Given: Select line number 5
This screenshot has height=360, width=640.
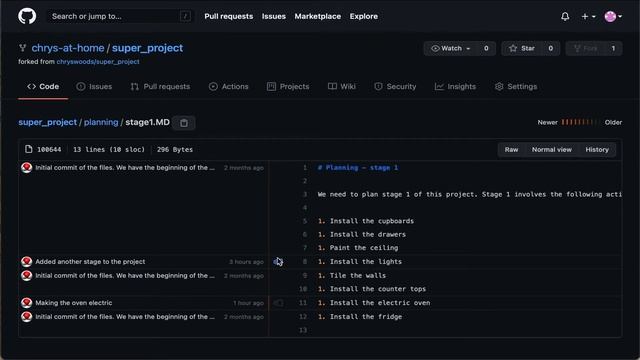Looking at the screenshot, I should pos(304,221).
